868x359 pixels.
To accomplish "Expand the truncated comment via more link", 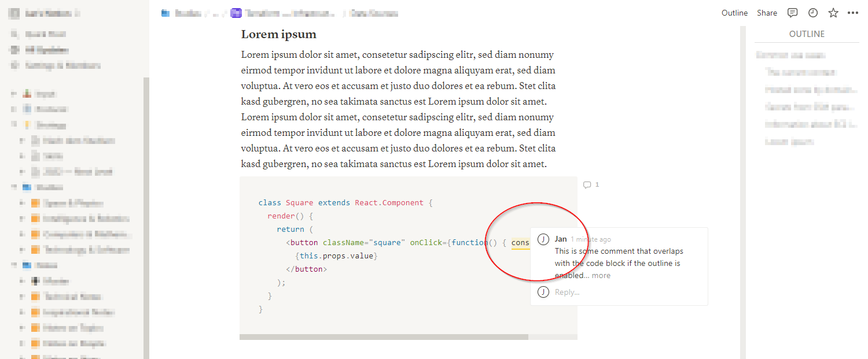I will coord(601,275).
